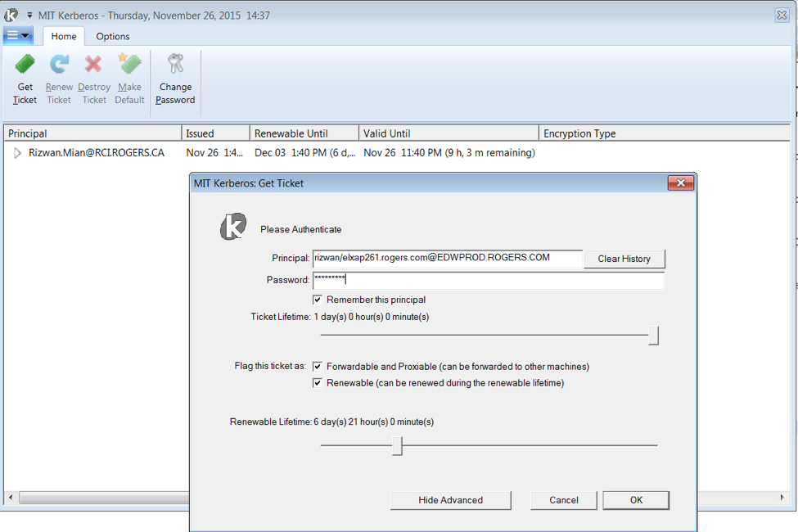Open the quick access toolbar dropdown arrow
This screenshot has width=798, height=532.
click(x=29, y=16)
